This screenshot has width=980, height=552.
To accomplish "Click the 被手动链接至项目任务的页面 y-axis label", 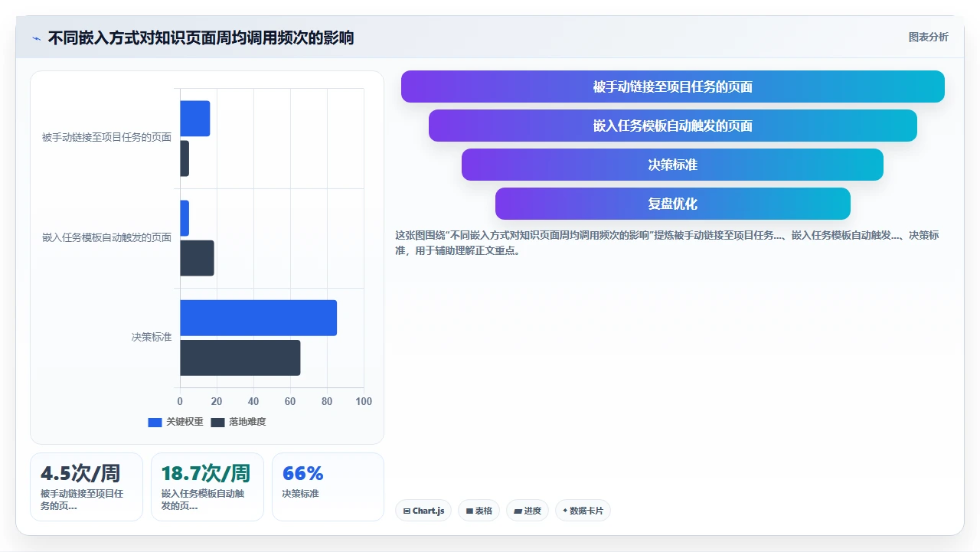I will tap(107, 138).
